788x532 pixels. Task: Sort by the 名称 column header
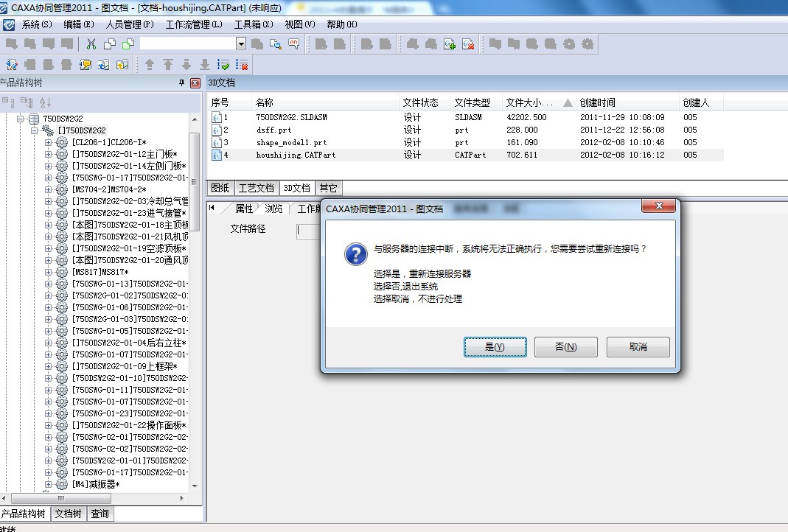point(326,102)
